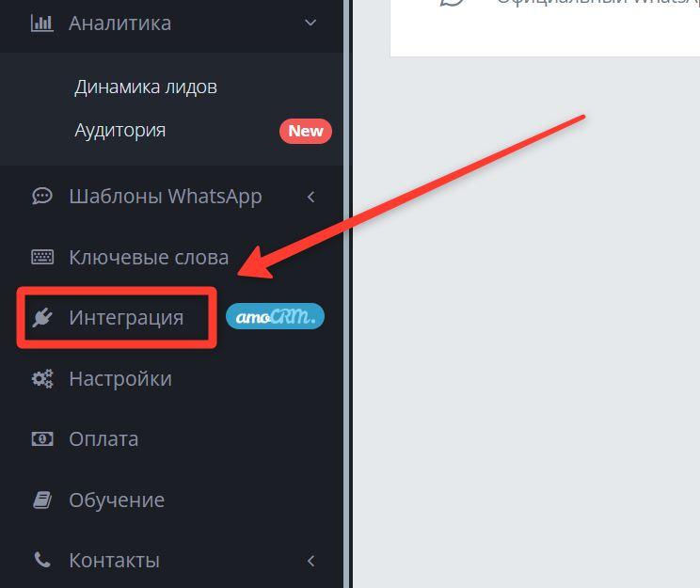Click the keyboard icon for Ключевые слова
Viewport: 700px width, 588px height.
(42, 257)
